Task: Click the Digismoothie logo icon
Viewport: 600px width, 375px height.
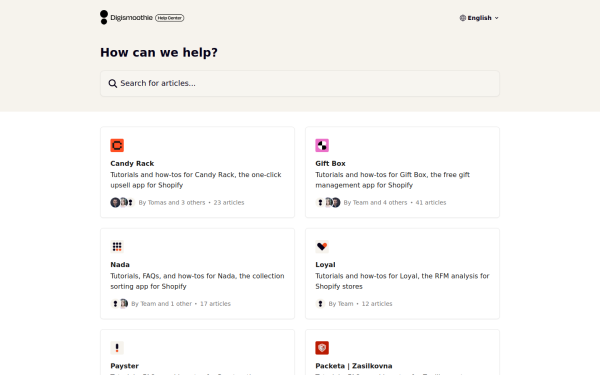Action: pos(104,17)
